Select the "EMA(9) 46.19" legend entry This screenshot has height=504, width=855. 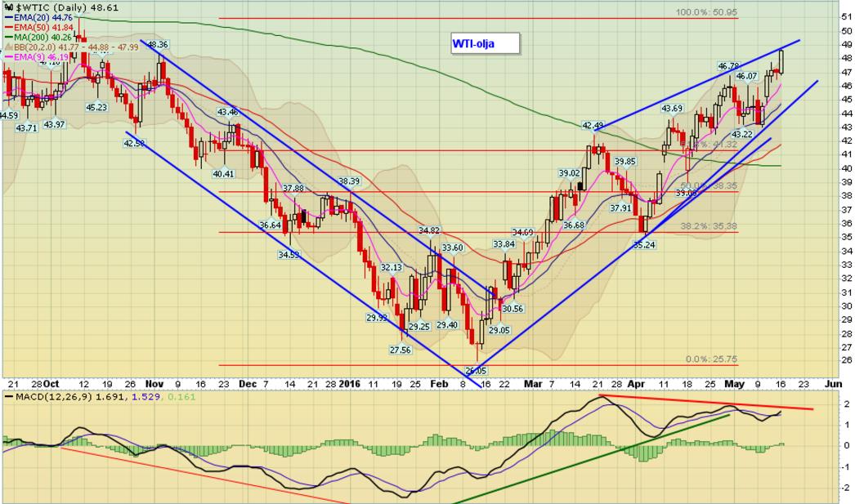38,56
